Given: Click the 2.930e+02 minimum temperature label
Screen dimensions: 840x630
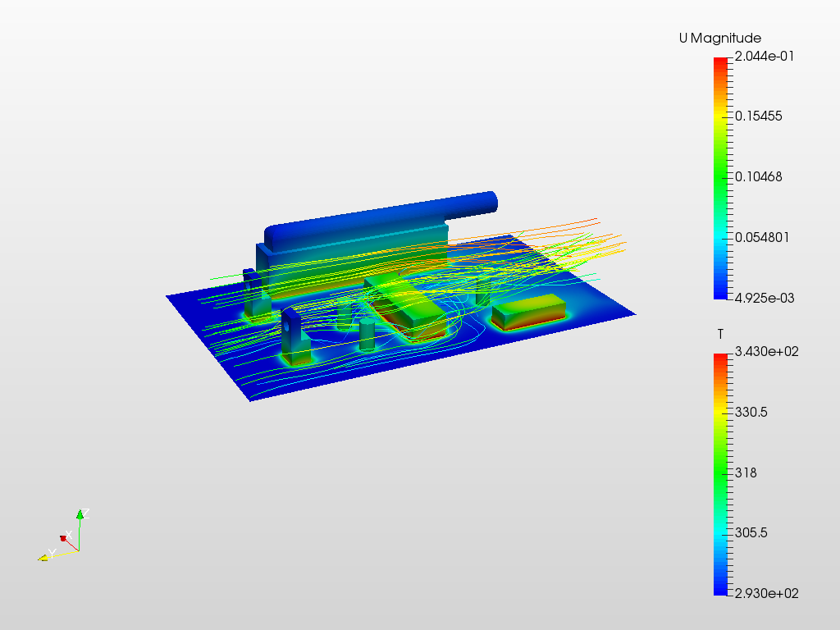Looking at the screenshot, I should coord(767,594).
